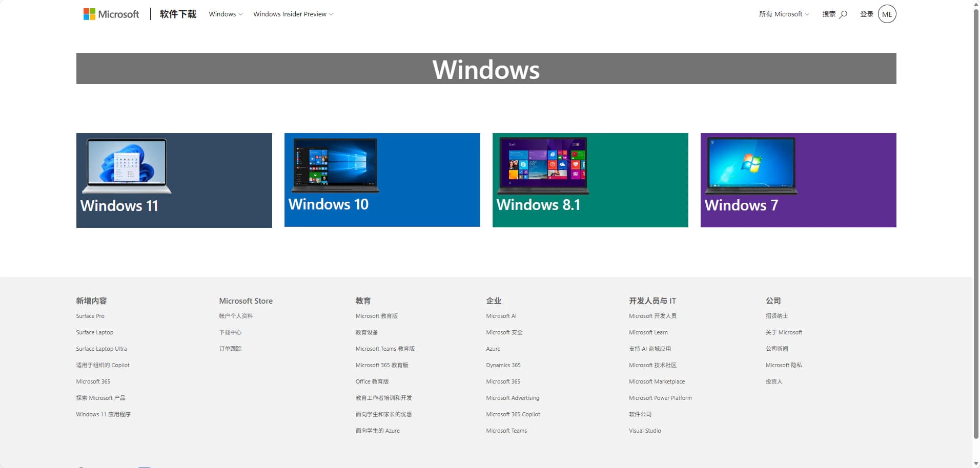980x468 pixels.
Task: Open 帐户个人资料 link
Action: 236,316
